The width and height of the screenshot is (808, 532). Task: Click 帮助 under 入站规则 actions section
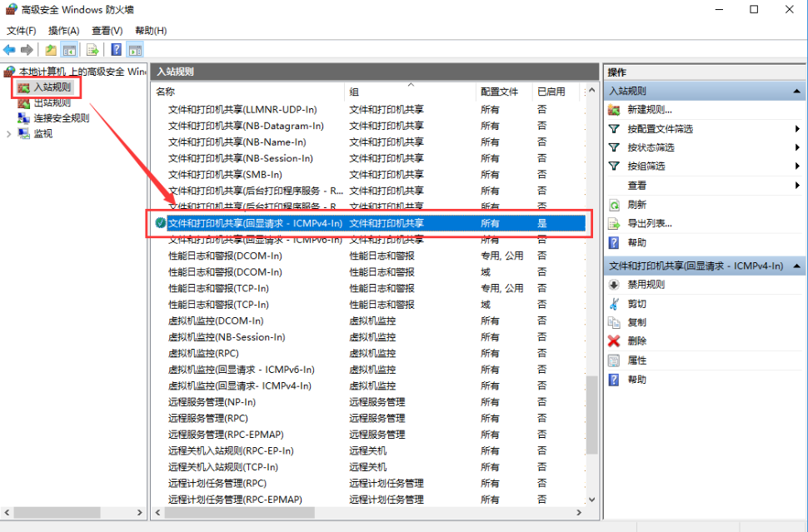637,242
